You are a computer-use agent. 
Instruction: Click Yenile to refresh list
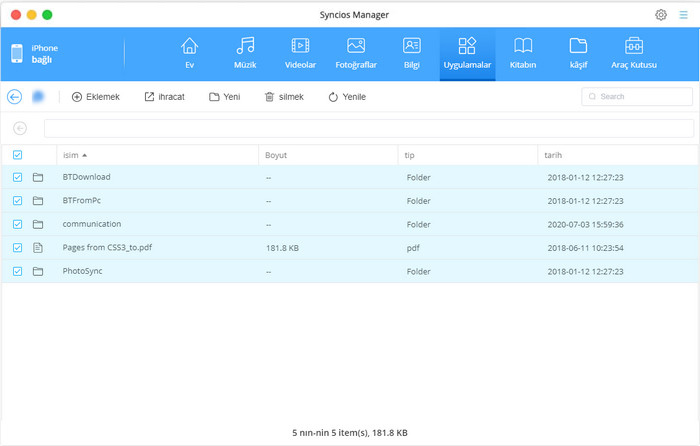(x=347, y=97)
